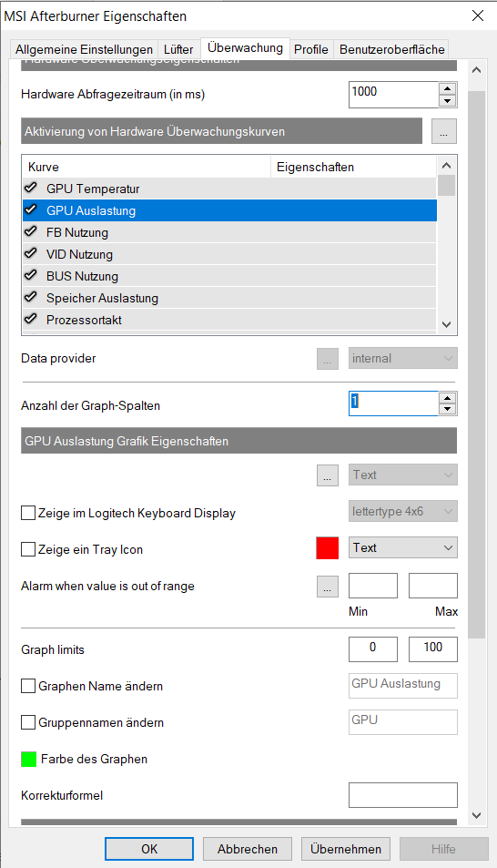The image size is (497, 868).
Task: Click the Korrekturformel input field
Action: [403, 795]
